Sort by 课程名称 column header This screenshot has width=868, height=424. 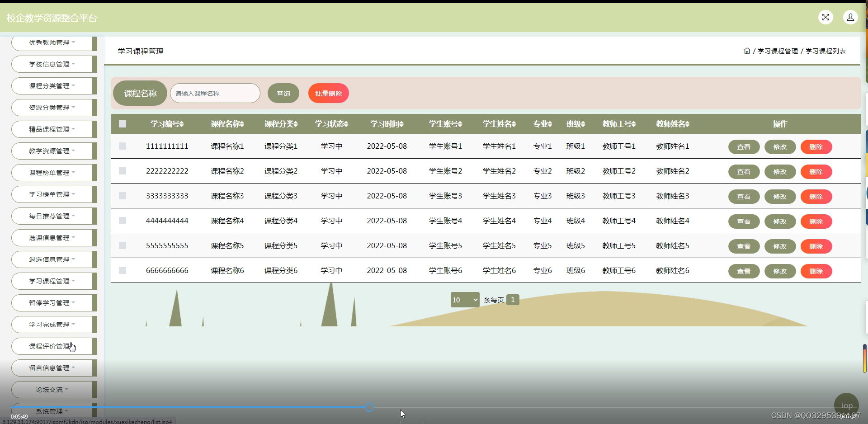pos(227,124)
